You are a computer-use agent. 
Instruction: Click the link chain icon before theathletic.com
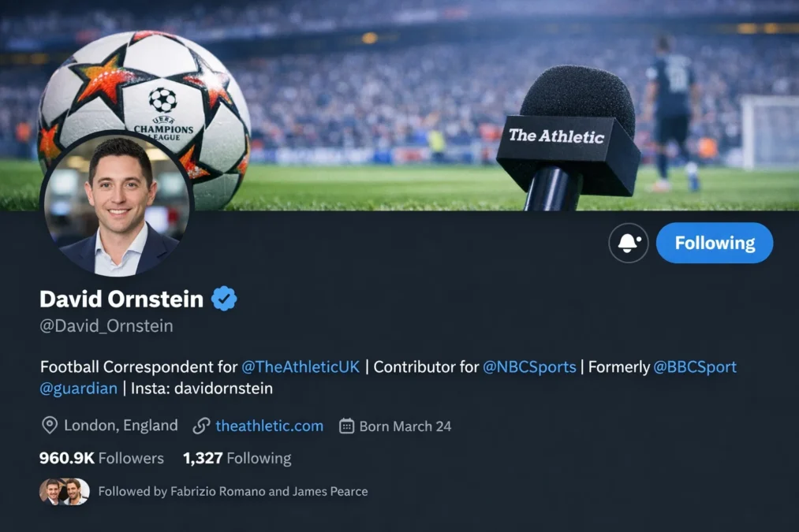pyautogui.click(x=200, y=425)
